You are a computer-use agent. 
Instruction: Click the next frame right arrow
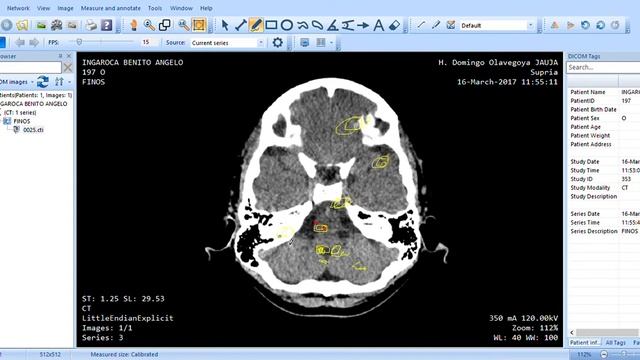[34, 42]
